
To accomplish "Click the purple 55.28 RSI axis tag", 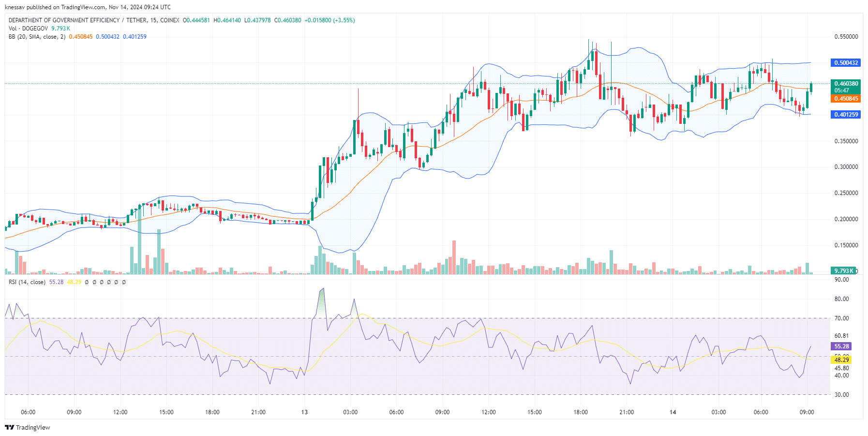I will (841, 346).
